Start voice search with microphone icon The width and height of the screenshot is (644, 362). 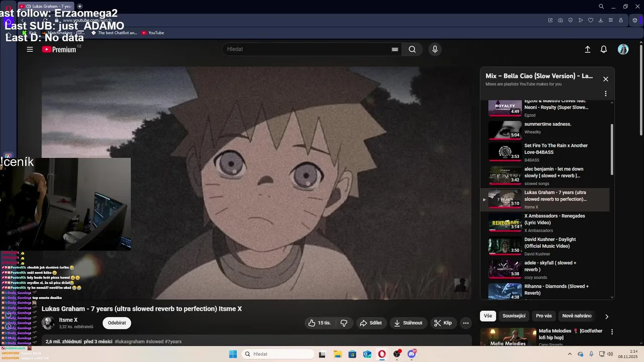click(x=435, y=49)
